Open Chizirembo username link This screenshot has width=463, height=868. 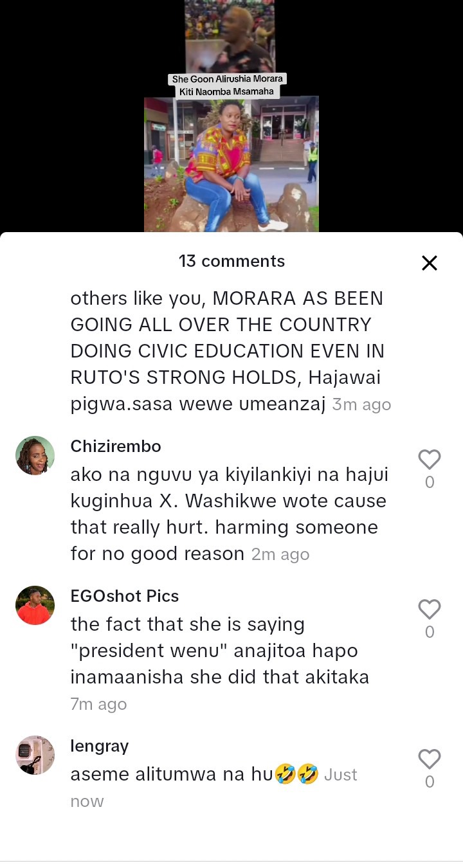click(116, 446)
